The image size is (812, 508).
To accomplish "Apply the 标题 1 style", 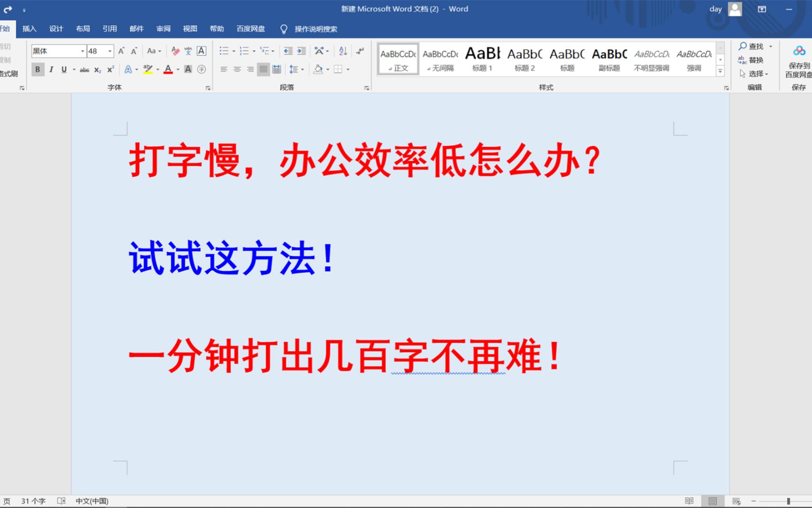I will [482, 59].
